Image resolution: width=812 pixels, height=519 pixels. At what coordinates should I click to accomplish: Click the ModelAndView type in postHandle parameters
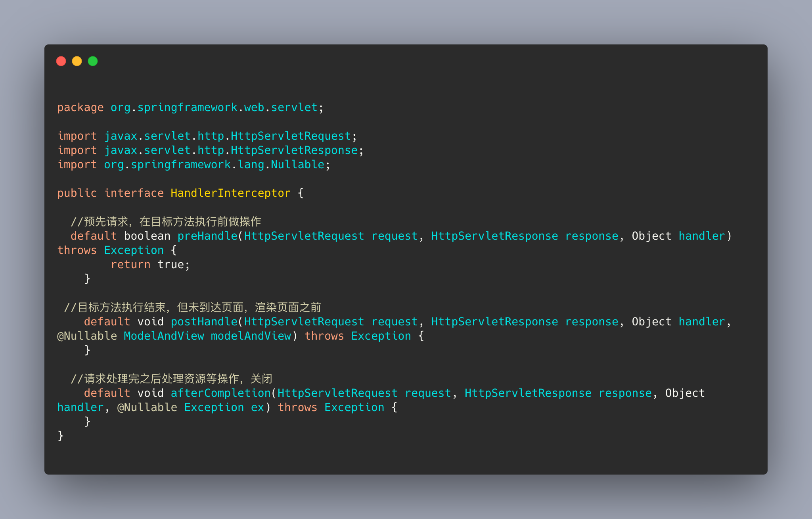click(x=164, y=336)
